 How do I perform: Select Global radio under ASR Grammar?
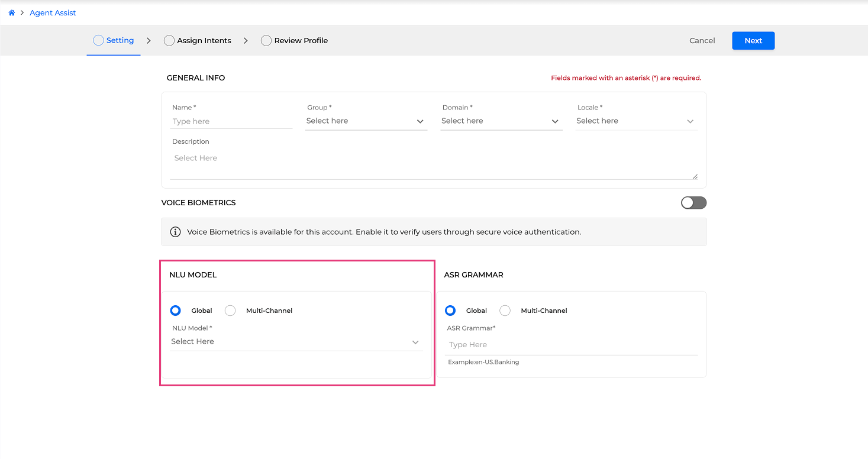pos(450,311)
